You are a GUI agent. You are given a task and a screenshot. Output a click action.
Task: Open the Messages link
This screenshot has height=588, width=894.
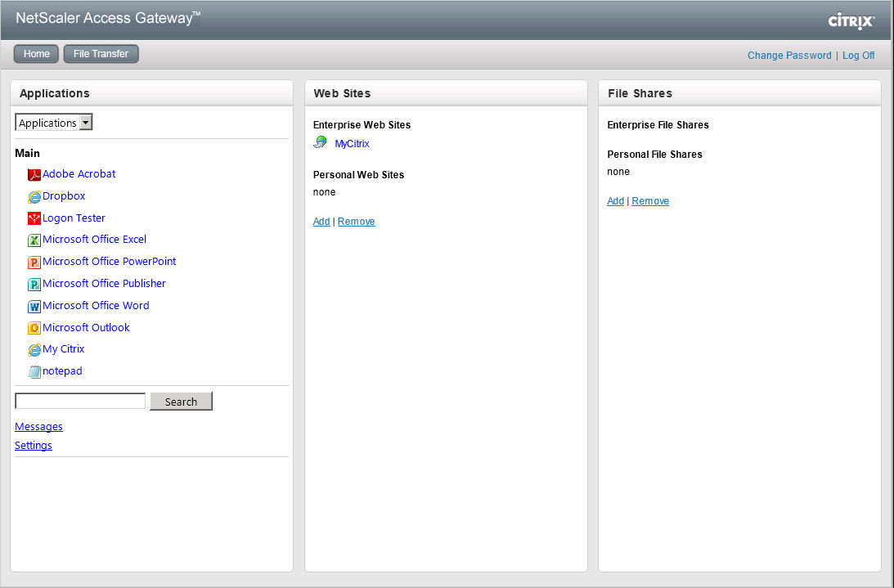tap(38, 427)
